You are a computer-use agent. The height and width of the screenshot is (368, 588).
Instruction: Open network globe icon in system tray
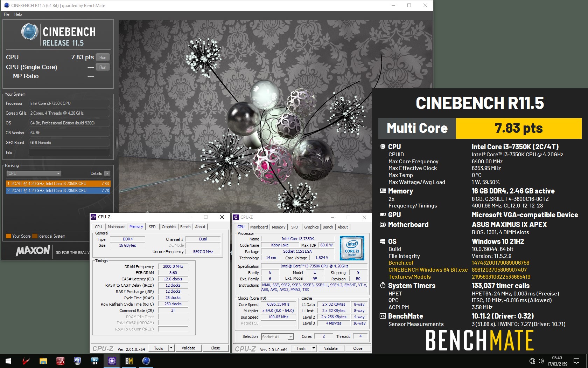point(532,361)
